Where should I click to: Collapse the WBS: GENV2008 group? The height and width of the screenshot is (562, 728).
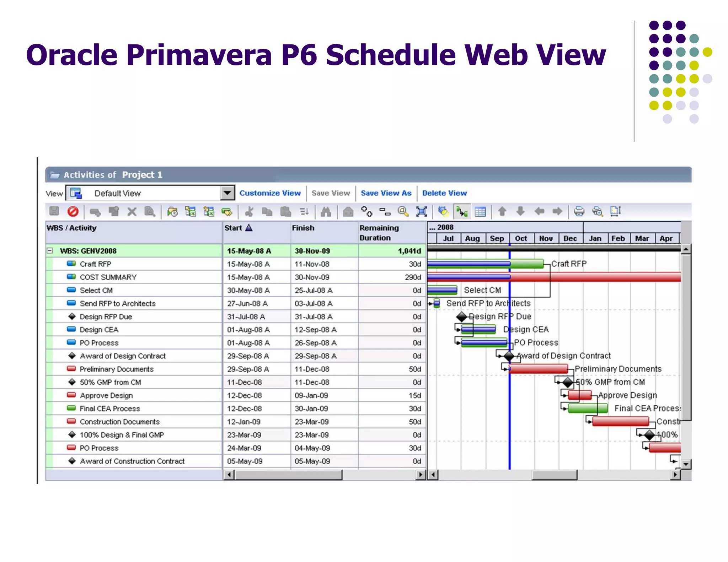tap(50, 251)
